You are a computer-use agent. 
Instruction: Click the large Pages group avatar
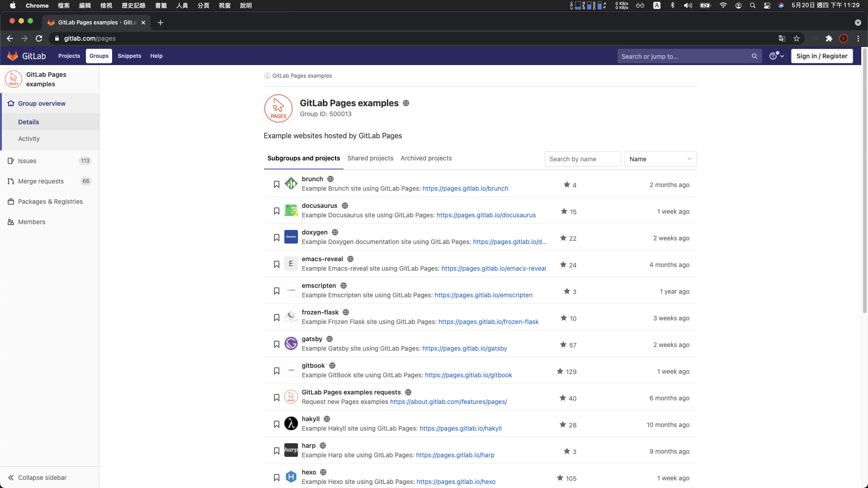(x=278, y=108)
